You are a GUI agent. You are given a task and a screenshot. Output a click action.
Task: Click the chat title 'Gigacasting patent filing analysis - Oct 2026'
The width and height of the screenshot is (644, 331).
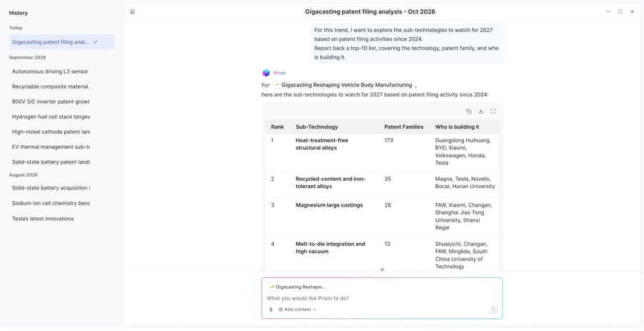point(370,11)
